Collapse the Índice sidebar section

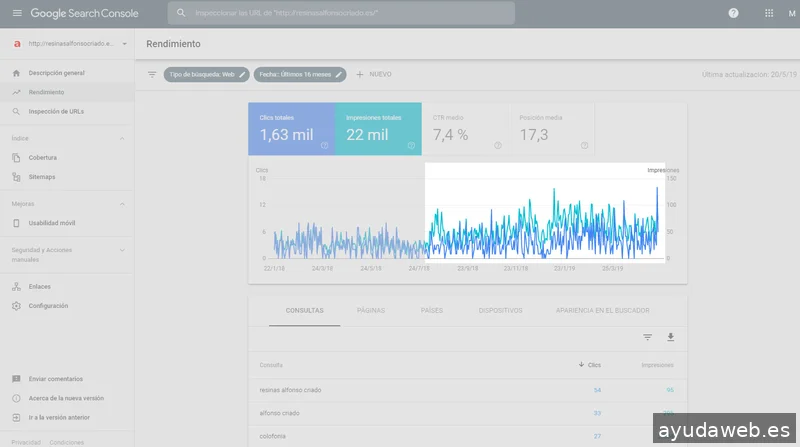click(x=122, y=138)
